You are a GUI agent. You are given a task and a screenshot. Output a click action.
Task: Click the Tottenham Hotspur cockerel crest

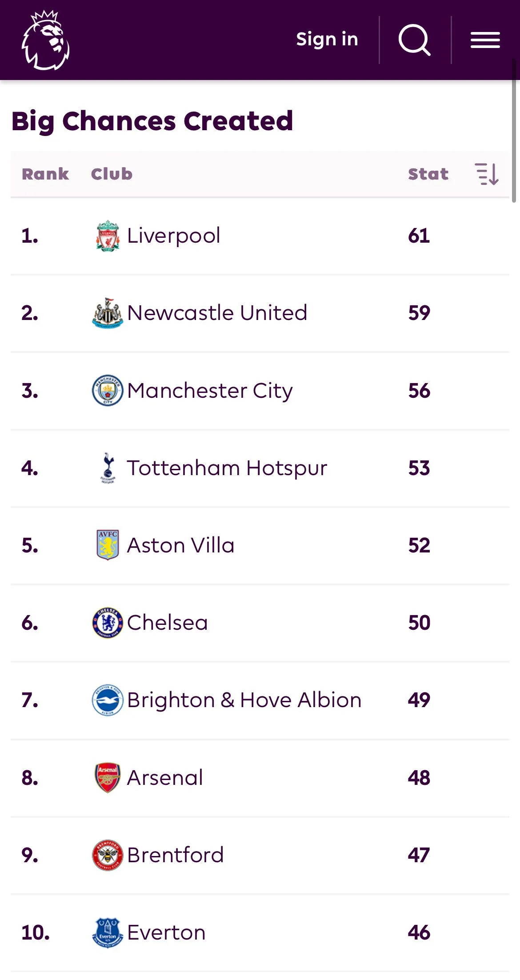[108, 468]
